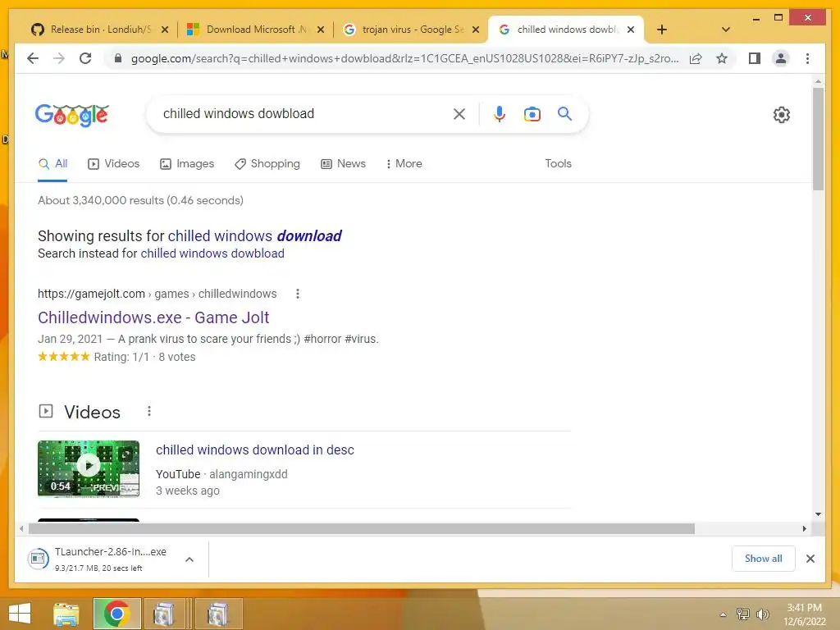Click Show all downloads button
This screenshot has height=630, width=840.
coord(763,558)
